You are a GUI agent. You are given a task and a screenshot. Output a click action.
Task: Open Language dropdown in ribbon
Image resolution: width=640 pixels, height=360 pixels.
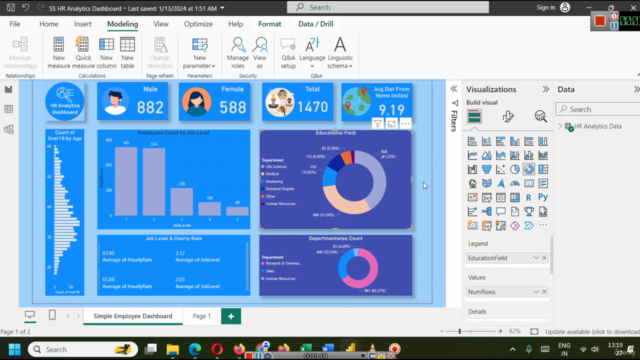pos(312,53)
